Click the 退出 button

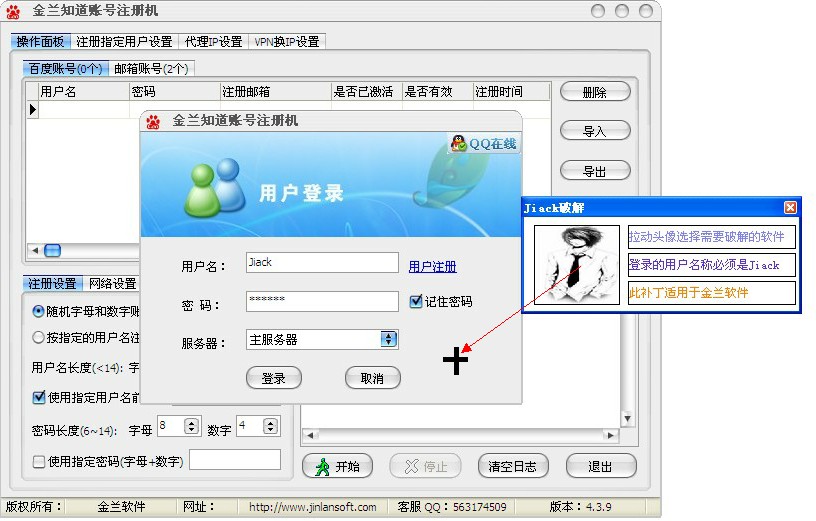point(601,466)
